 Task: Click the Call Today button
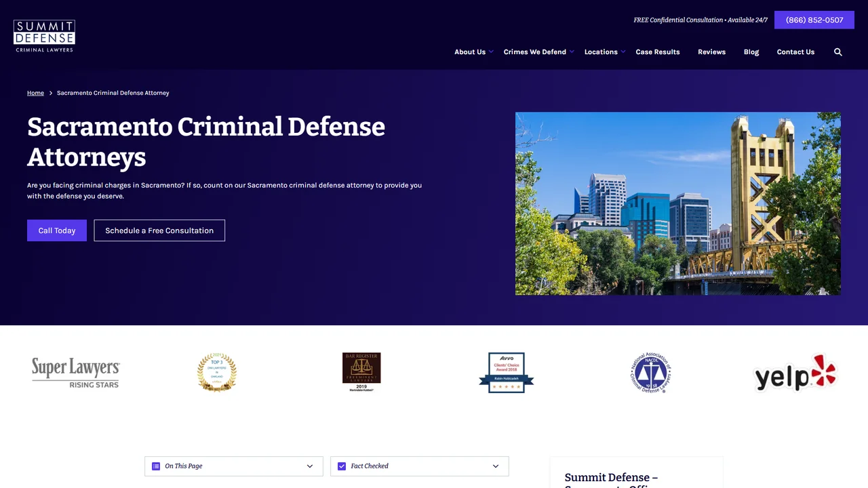tap(57, 230)
